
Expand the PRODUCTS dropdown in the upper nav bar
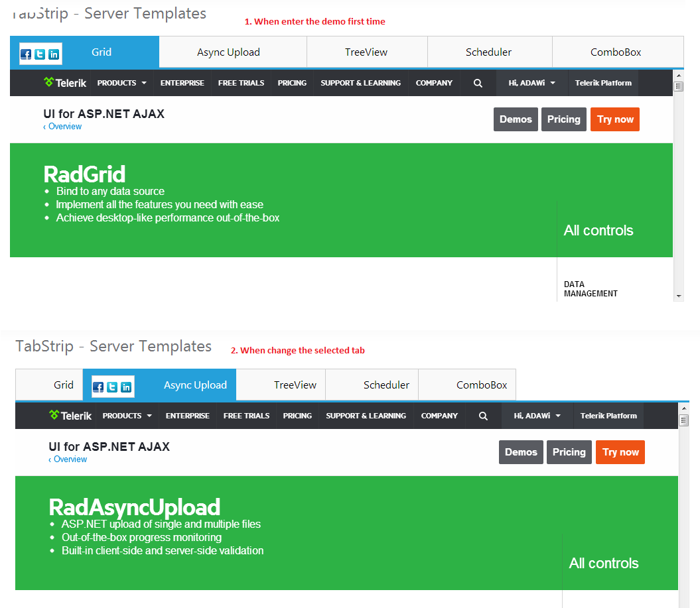122,83
